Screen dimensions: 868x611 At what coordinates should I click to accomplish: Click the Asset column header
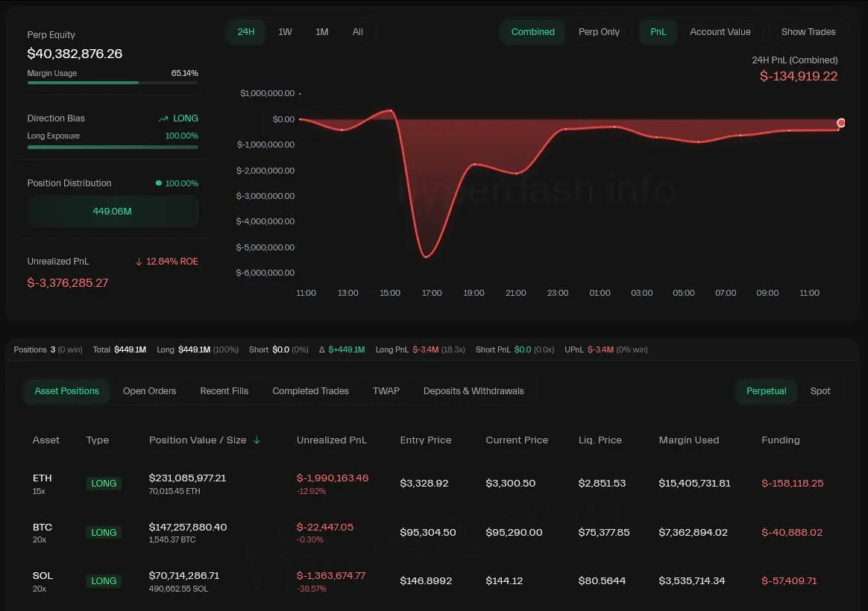pos(46,440)
